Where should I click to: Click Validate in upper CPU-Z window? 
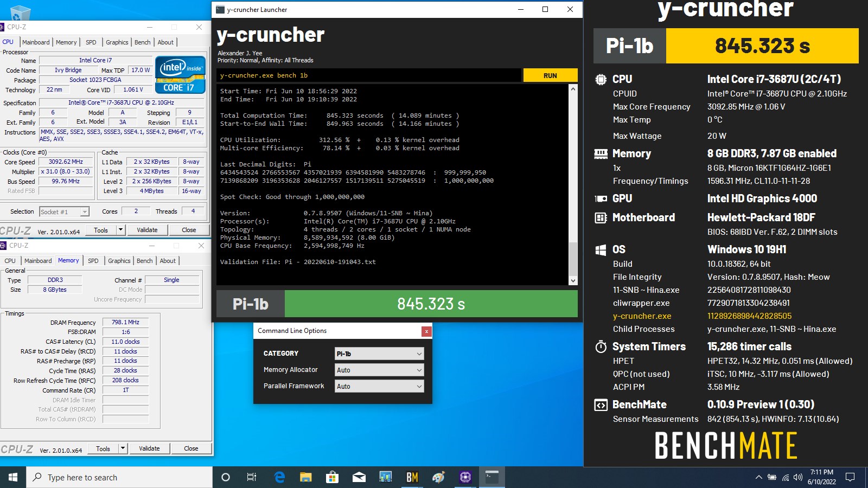(x=147, y=230)
